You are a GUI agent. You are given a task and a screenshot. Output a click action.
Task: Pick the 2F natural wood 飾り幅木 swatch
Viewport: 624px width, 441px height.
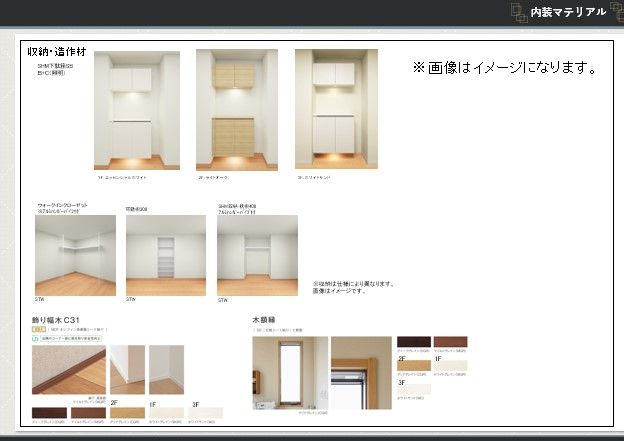click(x=127, y=413)
